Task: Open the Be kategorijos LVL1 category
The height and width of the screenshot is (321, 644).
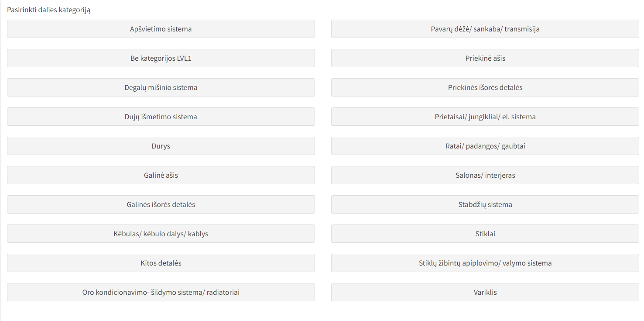Action: point(161,58)
